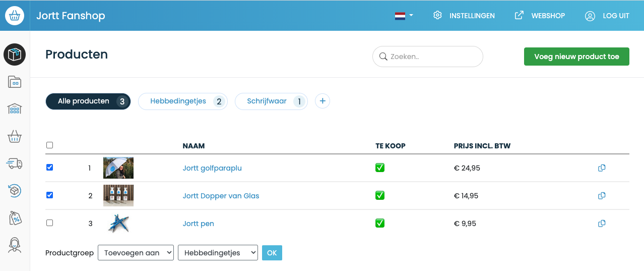Viewport: 644px width, 271px height.
Task: Open the discount percent tag icon
Action: (x=15, y=218)
